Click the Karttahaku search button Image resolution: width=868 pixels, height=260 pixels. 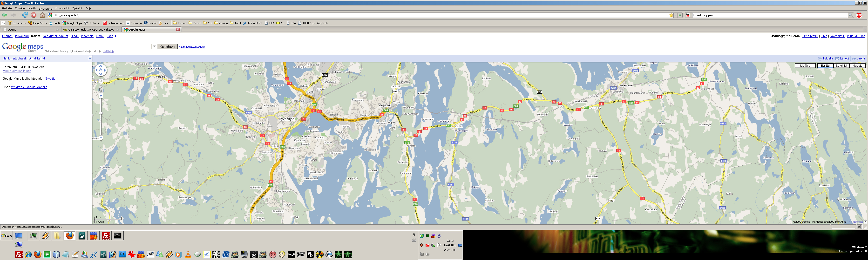click(x=168, y=46)
